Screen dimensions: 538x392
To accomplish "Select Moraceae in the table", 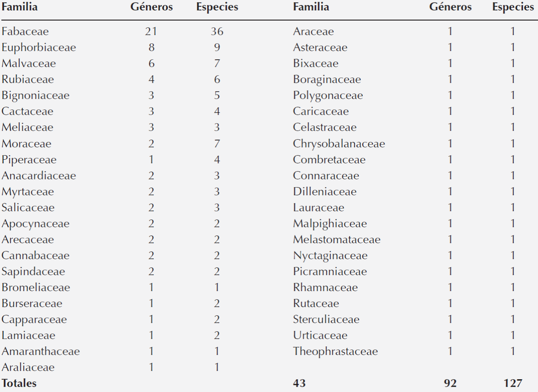I will (26, 144).
